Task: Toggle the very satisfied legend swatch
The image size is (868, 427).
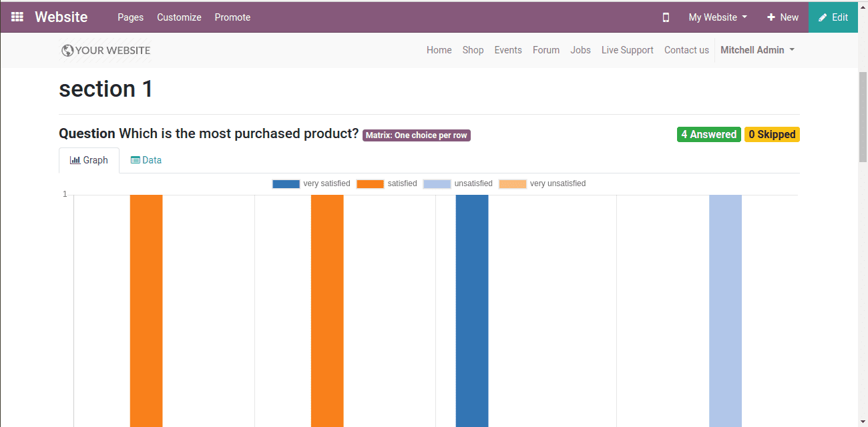Action: [286, 184]
